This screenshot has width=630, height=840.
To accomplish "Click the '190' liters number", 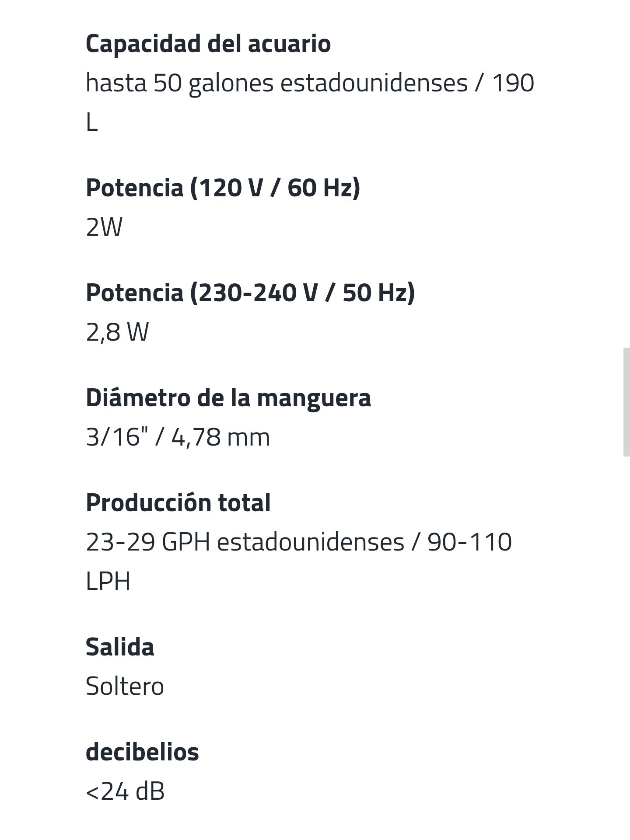I will click(513, 83).
